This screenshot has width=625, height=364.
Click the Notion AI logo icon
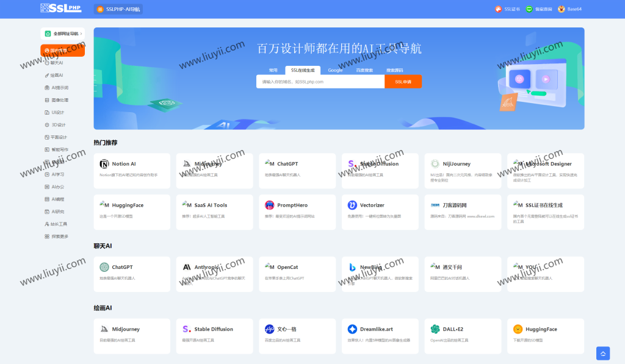(104, 163)
